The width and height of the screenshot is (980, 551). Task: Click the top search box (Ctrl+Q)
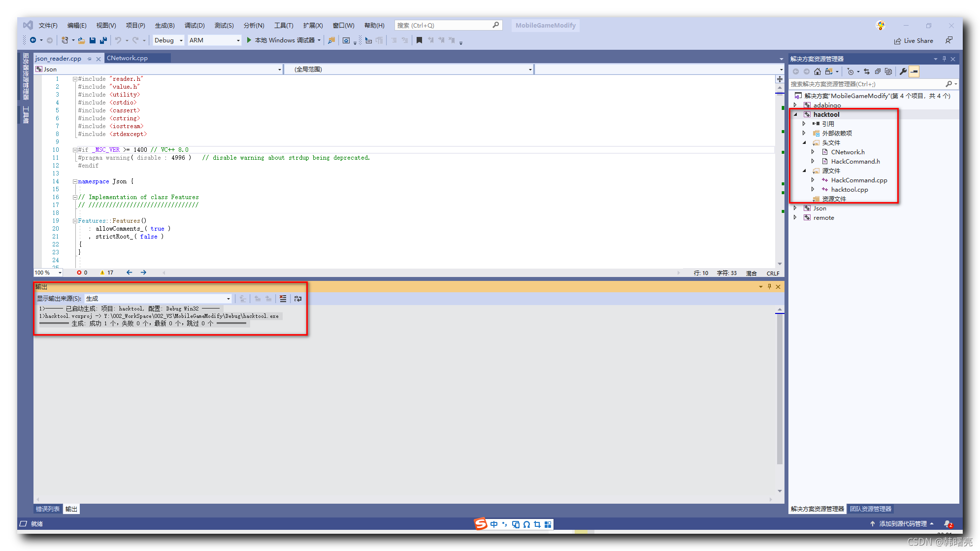tap(443, 26)
